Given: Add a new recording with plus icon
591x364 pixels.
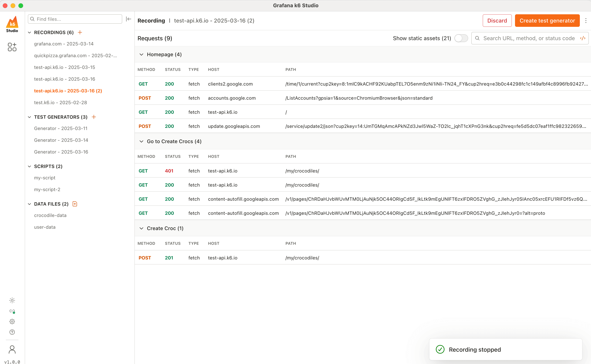Looking at the screenshot, I should point(80,32).
